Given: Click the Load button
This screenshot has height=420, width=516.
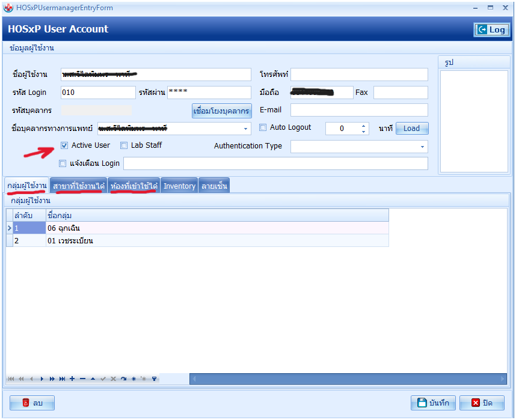Looking at the screenshot, I should pos(412,128).
